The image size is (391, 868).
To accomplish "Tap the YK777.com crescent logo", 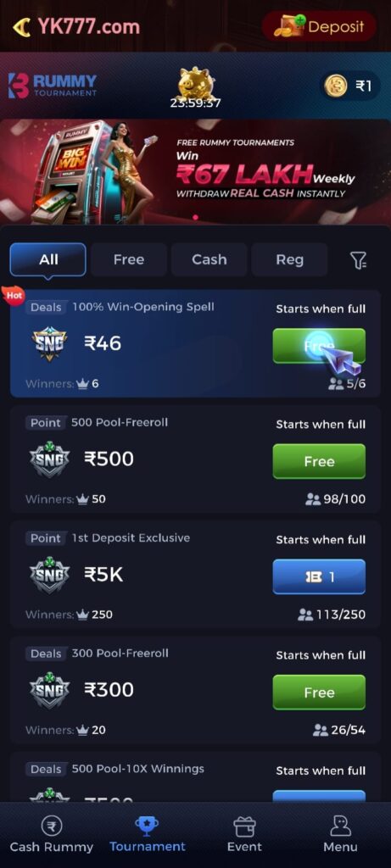I will pyautogui.click(x=75, y=26).
